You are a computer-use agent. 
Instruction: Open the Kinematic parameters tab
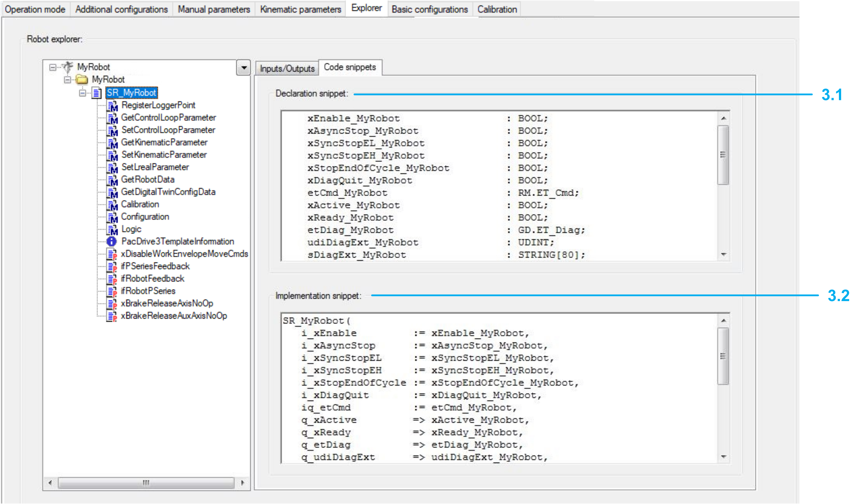click(300, 9)
